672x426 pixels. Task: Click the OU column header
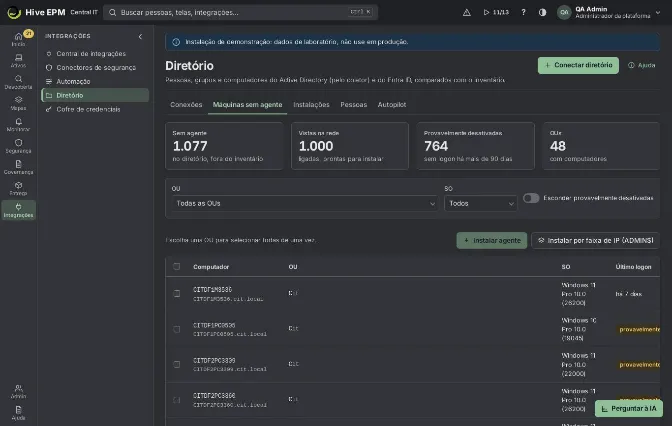coord(293,267)
